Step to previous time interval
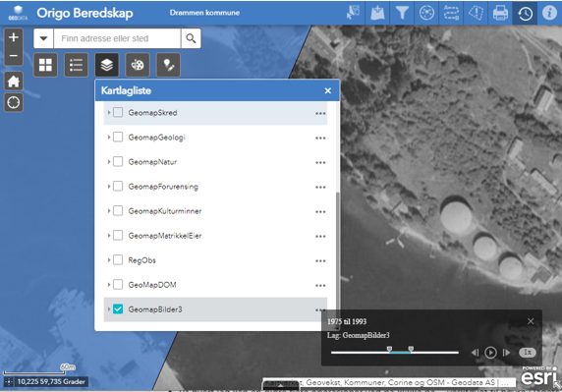Image resolution: width=562 pixels, height=392 pixels. [475, 353]
